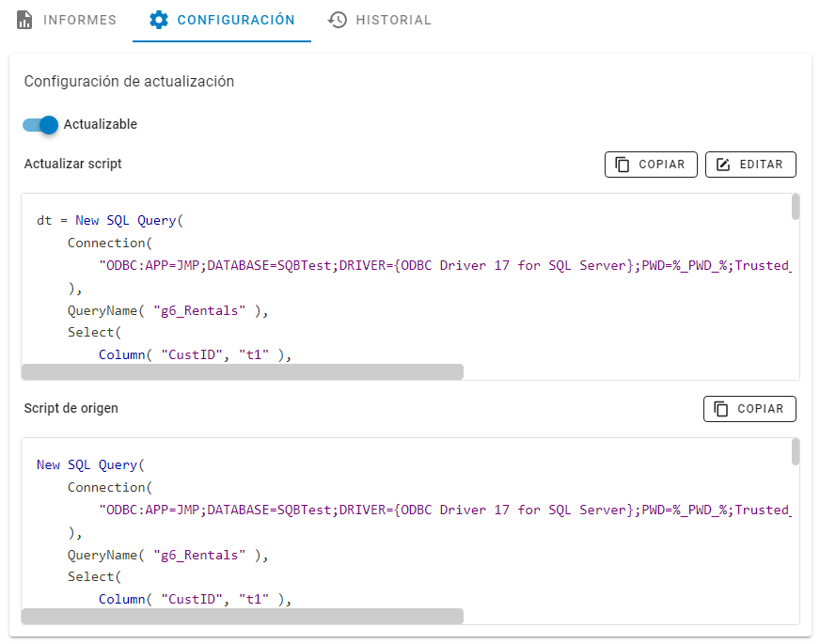This screenshot has height=644, width=820.
Task: Click inside the Actualizar script code area
Action: [x=376, y=310]
